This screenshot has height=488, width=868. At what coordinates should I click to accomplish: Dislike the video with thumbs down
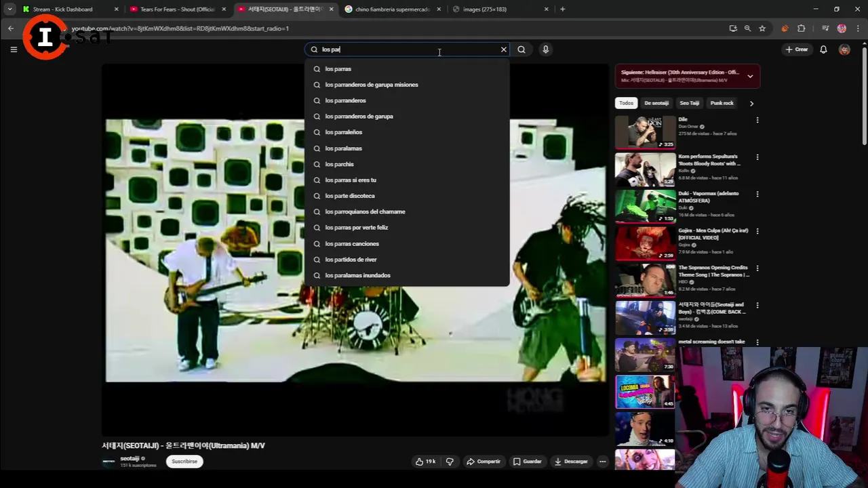pos(450,462)
